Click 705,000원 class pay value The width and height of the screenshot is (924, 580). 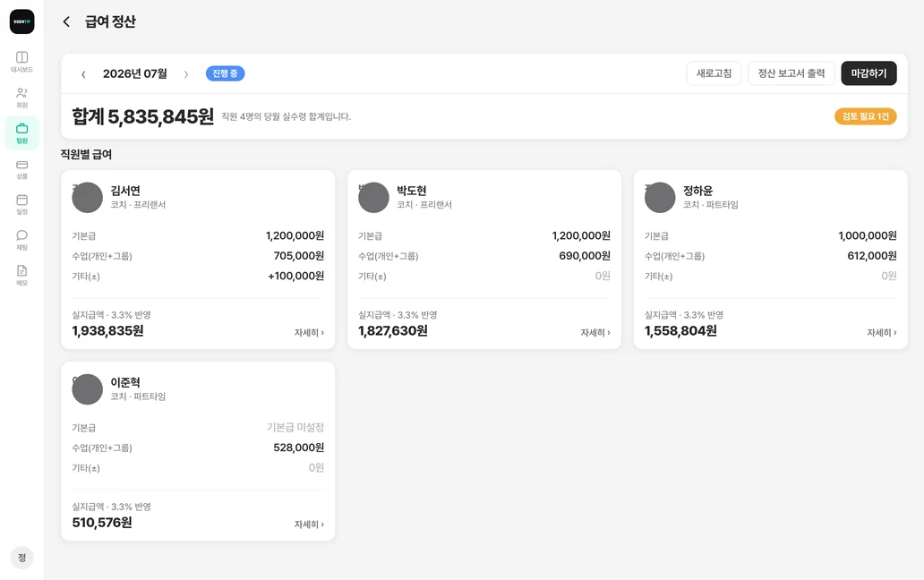[x=299, y=256]
